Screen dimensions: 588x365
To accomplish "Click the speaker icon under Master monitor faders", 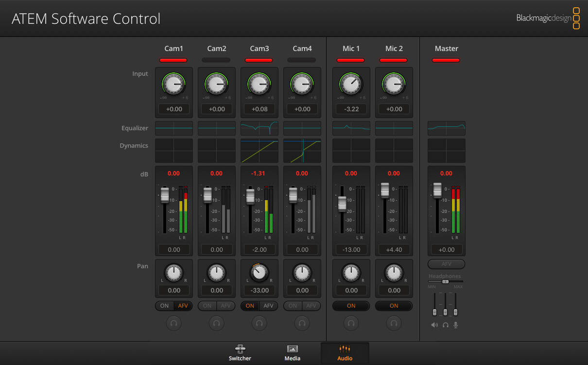I will (x=434, y=325).
